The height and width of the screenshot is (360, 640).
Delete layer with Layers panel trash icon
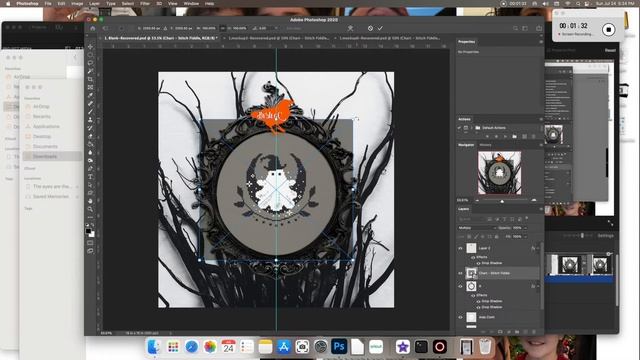tap(534, 332)
